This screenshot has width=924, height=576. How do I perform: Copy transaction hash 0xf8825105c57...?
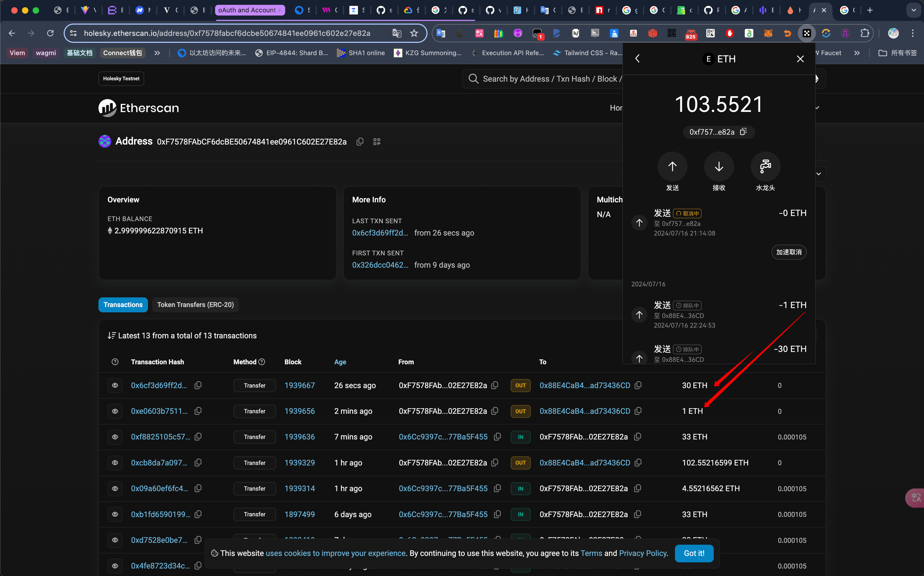[198, 437]
